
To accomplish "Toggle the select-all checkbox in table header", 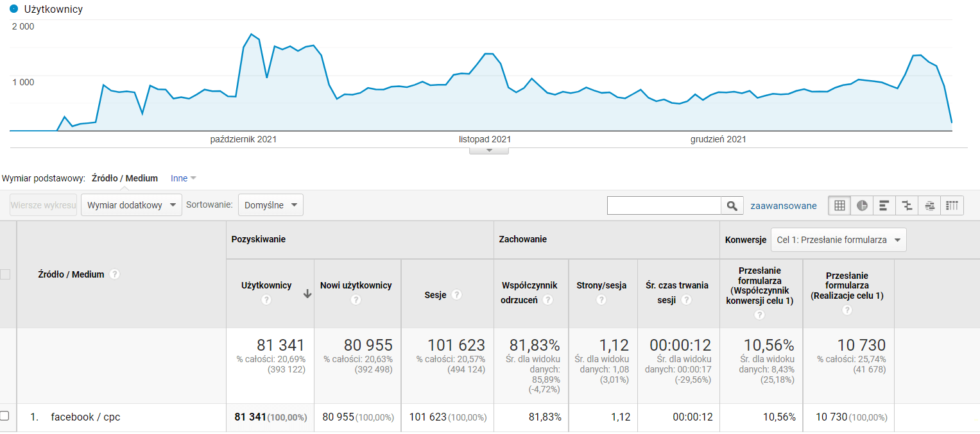I will click(x=5, y=274).
